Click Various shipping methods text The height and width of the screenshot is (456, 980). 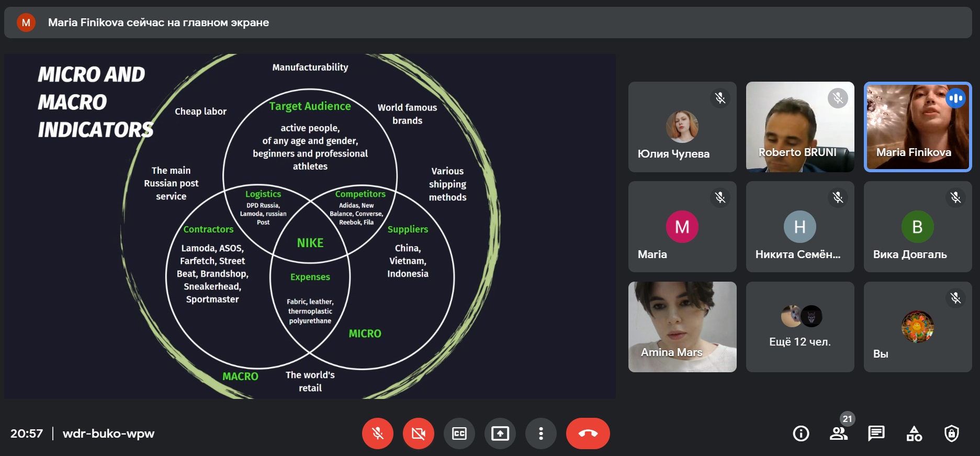[447, 184]
